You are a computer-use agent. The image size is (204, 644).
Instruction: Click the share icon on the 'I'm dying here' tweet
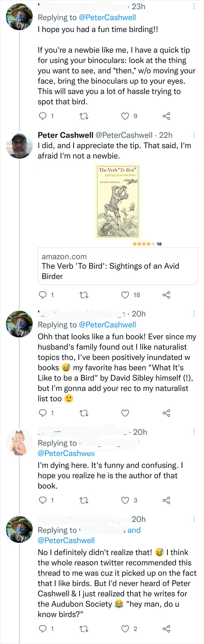pyautogui.click(x=166, y=500)
